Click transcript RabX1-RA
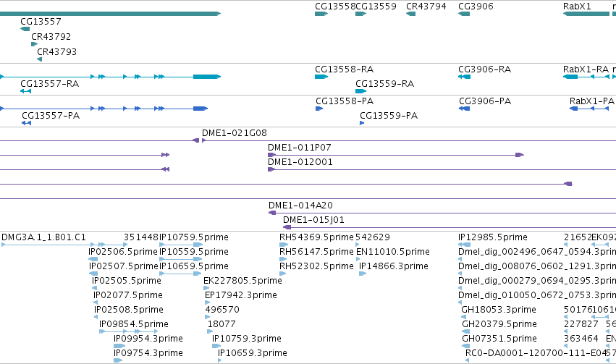The image size is (616, 364). tap(586, 77)
